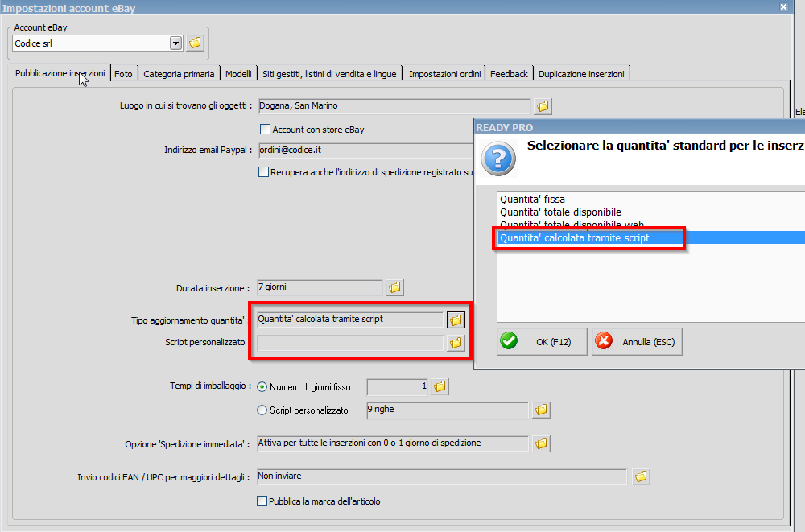Select 'Script personalizzato' radio button for Tempi di imballaggio
Image resolution: width=805 pixels, height=532 pixels.
[x=262, y=410]
